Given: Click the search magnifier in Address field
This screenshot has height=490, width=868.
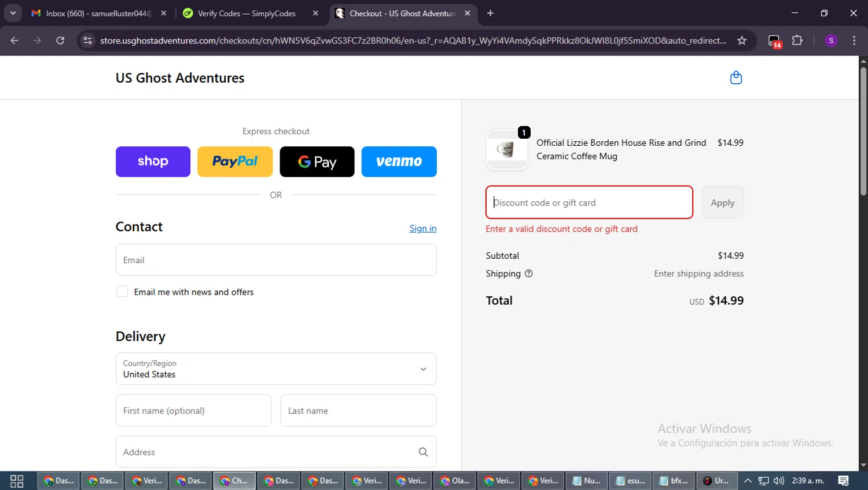Looking at the screenshot, I should pos(423,452).
